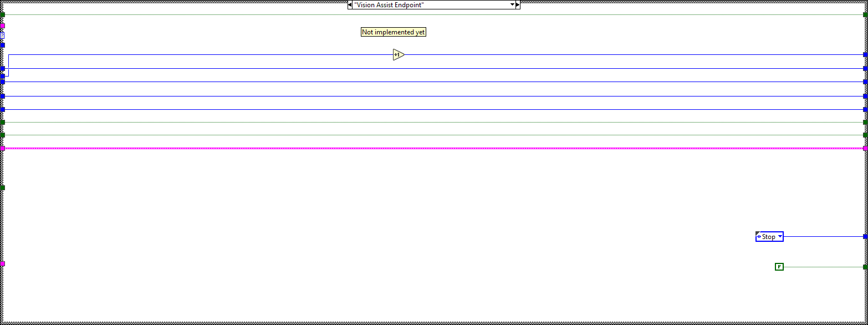Viewport: 868px width, 325px height.
Task: Click the Stop enum constant text
Action: point(768,237)
